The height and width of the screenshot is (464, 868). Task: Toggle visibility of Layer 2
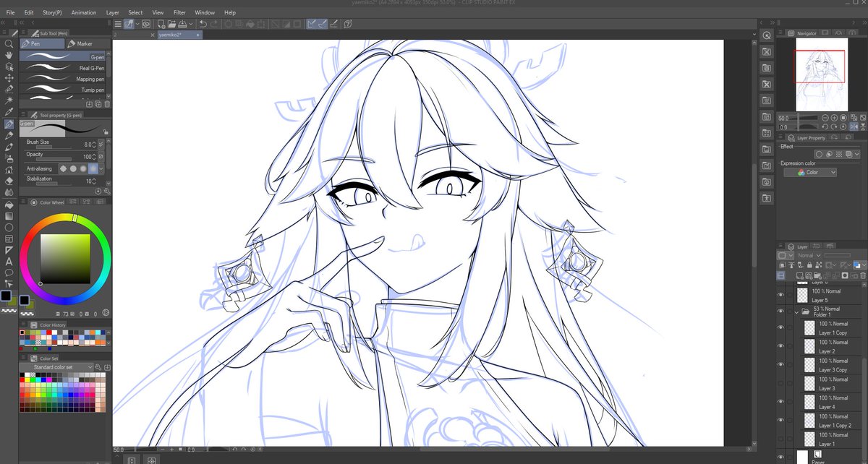(x=780, y=346)
